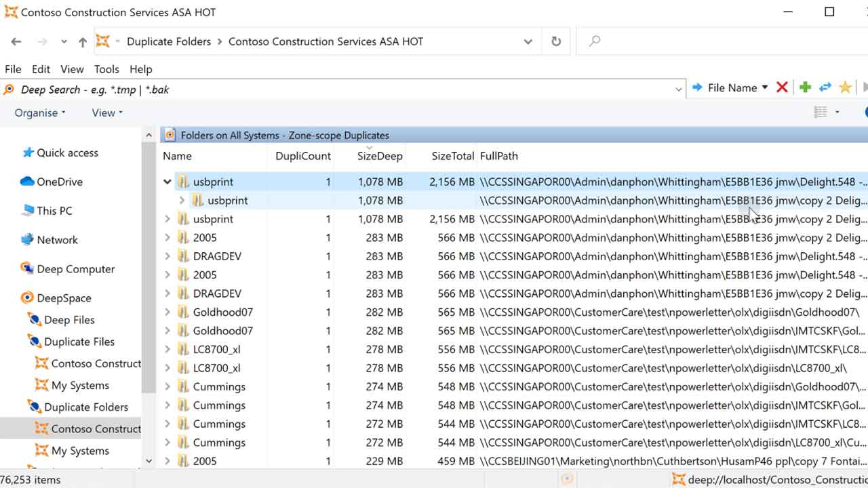The image size is (868, 488).
Task: Open address bar history dropdown
Action: (x=528, y=42)
